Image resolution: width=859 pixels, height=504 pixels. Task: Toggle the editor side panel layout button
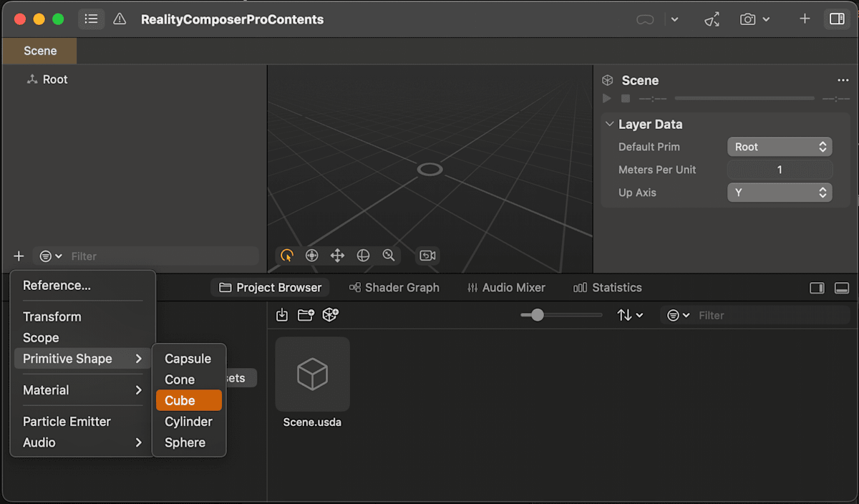pos(817,288)
